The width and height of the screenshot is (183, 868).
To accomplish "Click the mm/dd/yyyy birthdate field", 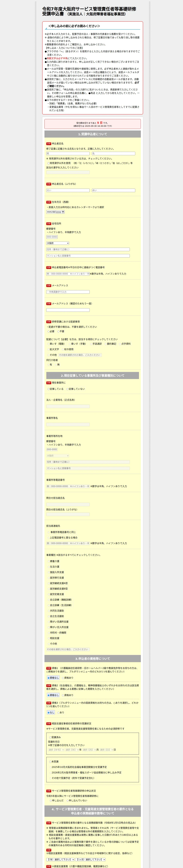I will [56, 212].
